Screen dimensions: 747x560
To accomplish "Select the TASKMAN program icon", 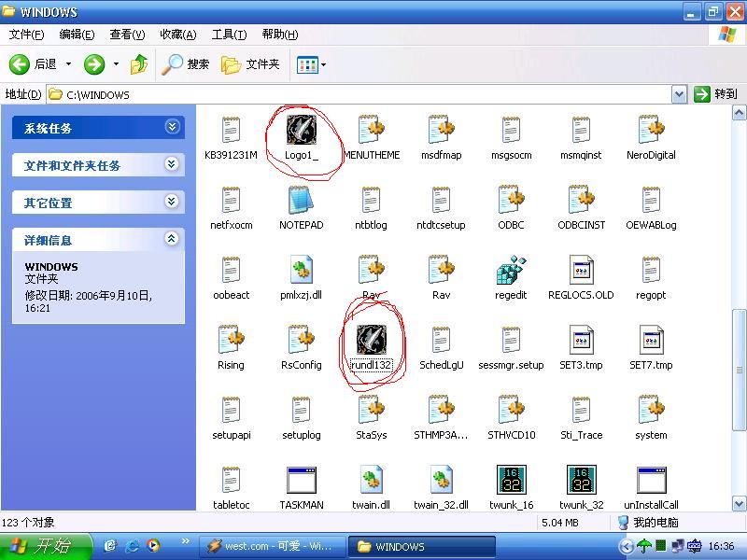I will tap(301, 482).
